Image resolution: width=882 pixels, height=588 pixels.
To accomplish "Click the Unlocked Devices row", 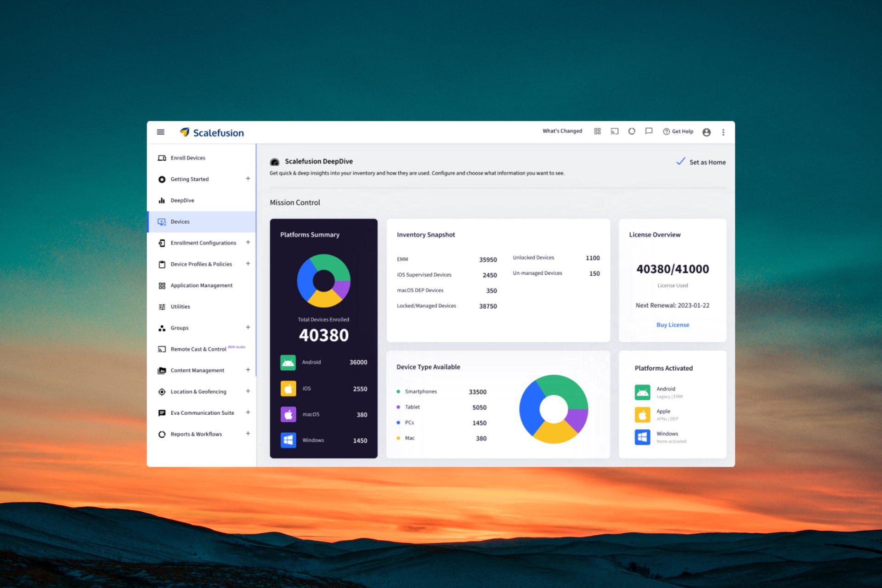I will (x=556, y=258).
